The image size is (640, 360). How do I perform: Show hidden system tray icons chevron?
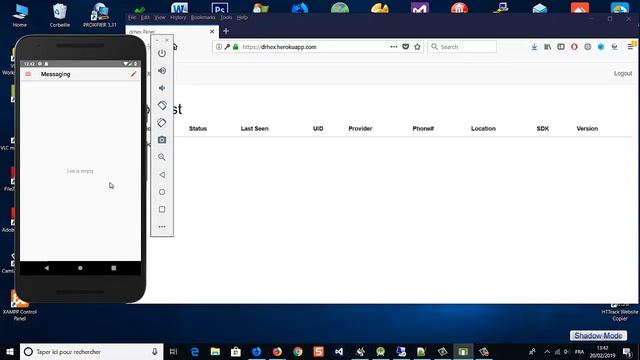pyautogui.click(x=547, y=352)
